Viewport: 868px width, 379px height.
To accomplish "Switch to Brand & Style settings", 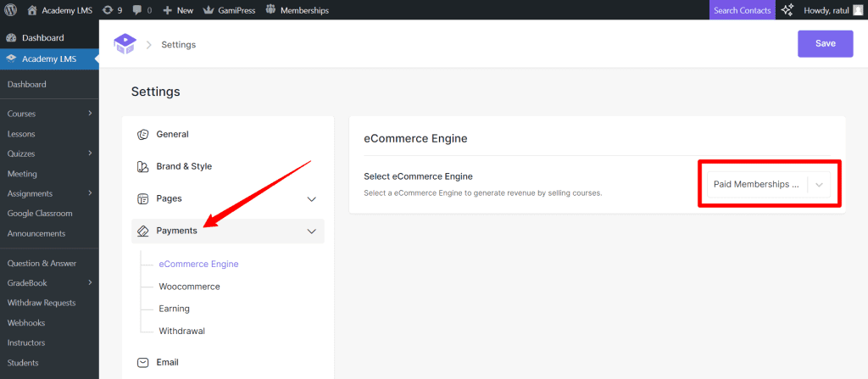I will tap(184, 166).
